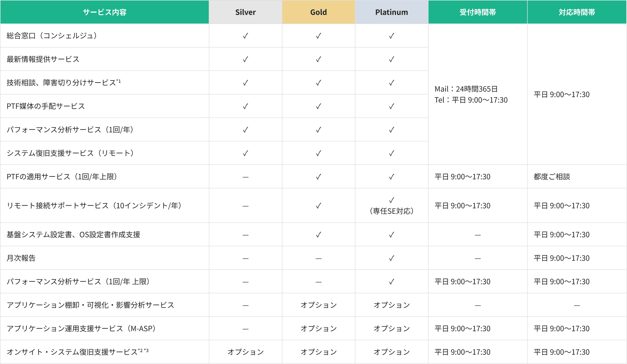Click the Gold checkmark for PTFの適用サービス
Screen dimensions: 627x364
(x=318, y=177)
